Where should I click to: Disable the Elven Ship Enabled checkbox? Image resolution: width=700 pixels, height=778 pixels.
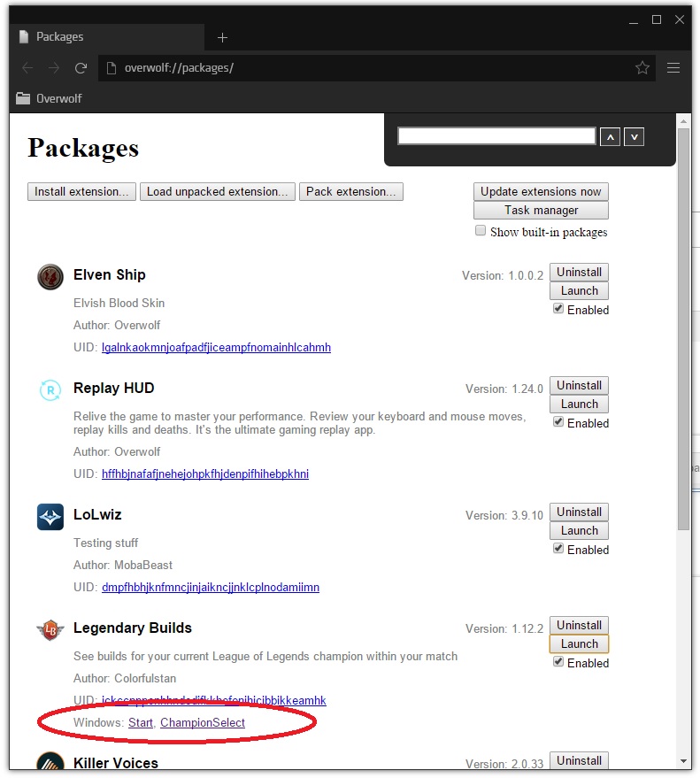click(x=558, y=309)
